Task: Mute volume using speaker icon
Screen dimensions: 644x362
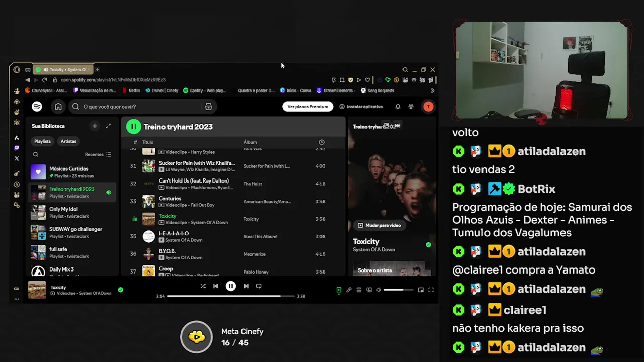Action: (x=379, y=290)
